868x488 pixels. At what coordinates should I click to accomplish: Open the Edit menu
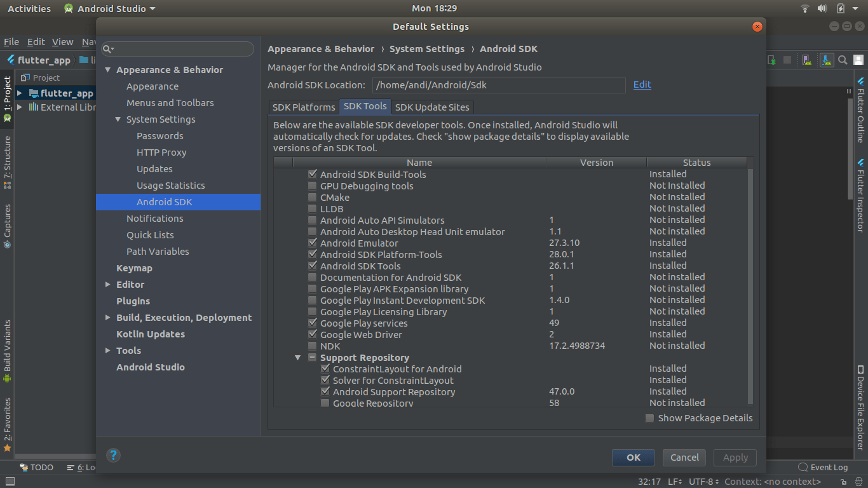click(x=36, y=42)
